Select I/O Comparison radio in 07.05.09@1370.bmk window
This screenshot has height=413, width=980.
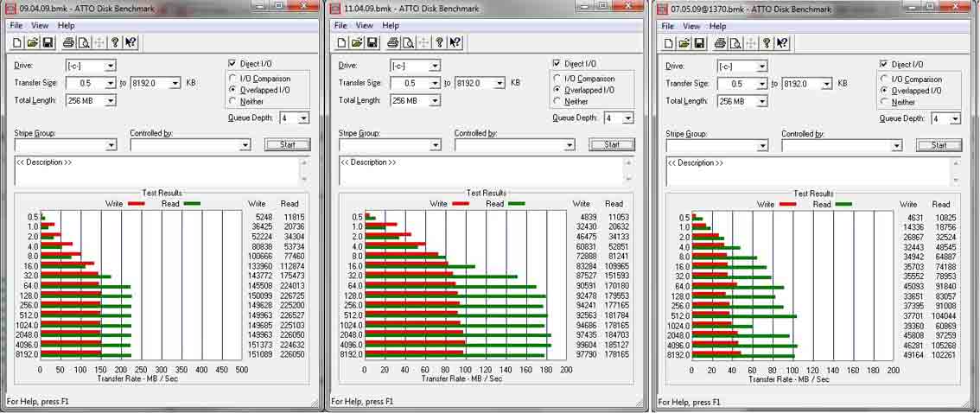pyautogui.click(x=885, y=79)
